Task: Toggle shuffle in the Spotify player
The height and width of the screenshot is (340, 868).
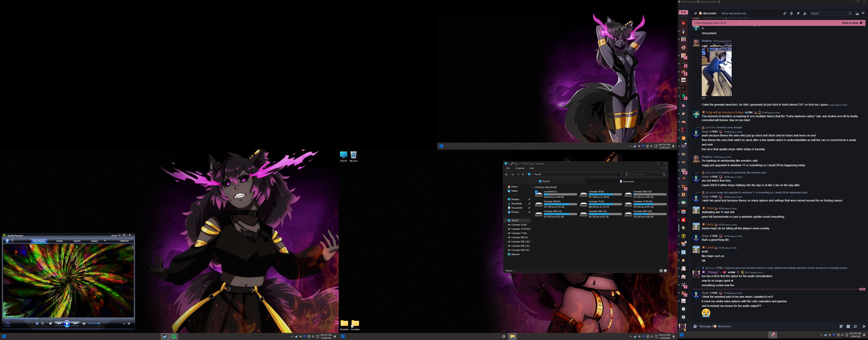Action: click(37, 323)
